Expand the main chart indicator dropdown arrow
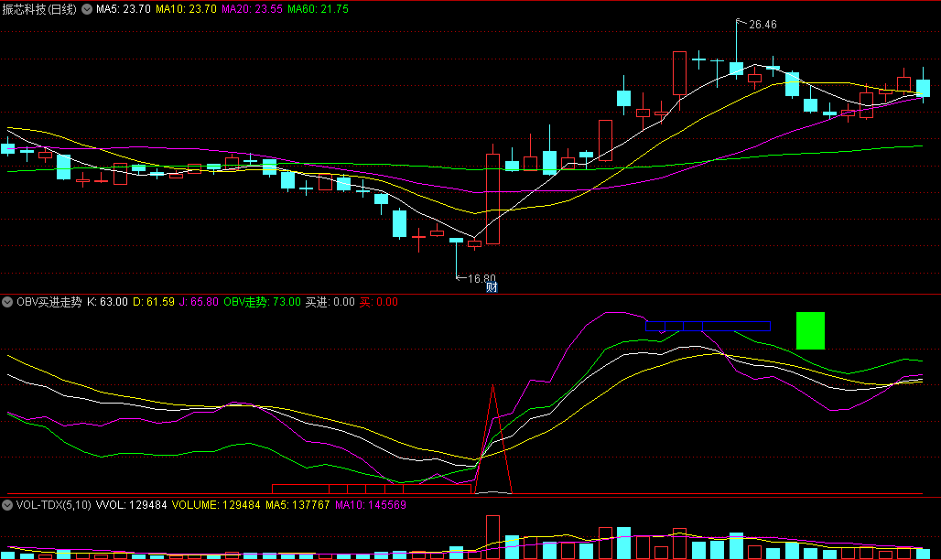Image resolution: width=941 pixels, height=560 pixels. click(87, 9)
